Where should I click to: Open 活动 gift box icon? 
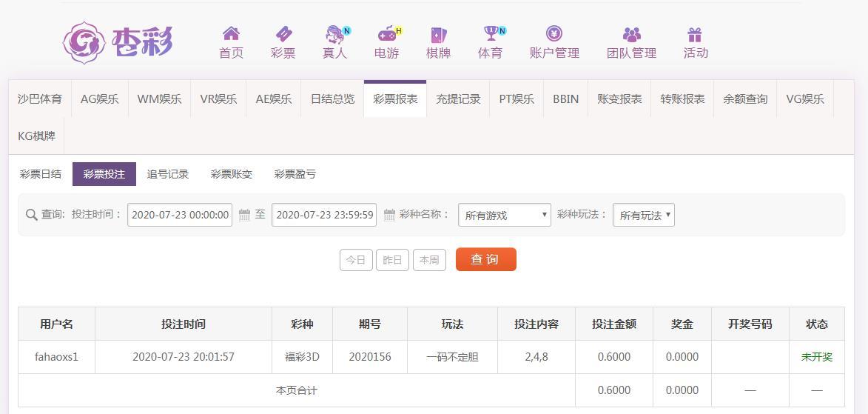pyautogui.click(x=695, y=35)
